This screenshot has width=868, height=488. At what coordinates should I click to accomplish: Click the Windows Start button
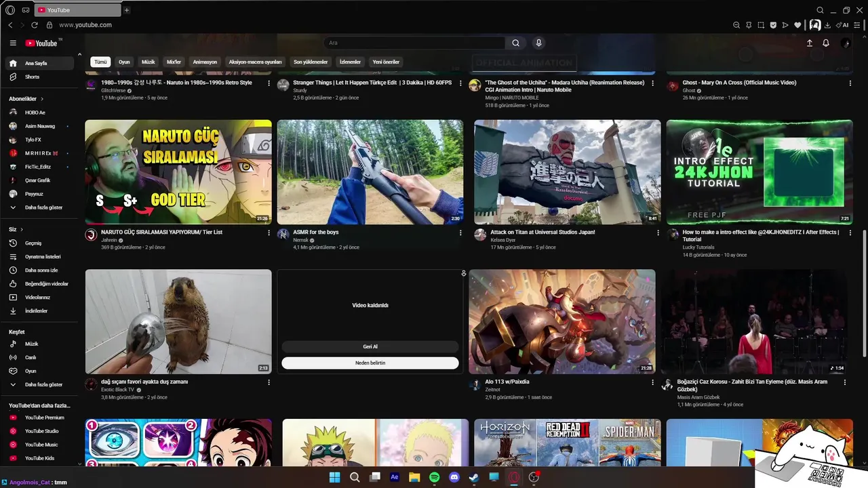[334, 477]
